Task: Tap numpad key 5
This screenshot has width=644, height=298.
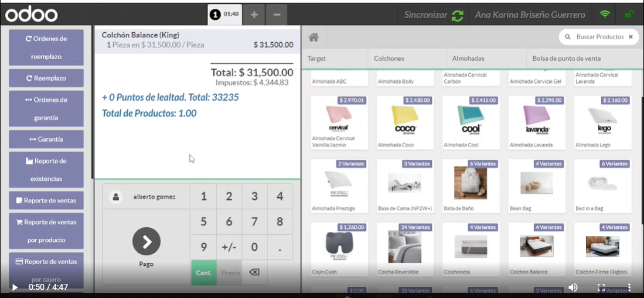Action: (204, 222)
